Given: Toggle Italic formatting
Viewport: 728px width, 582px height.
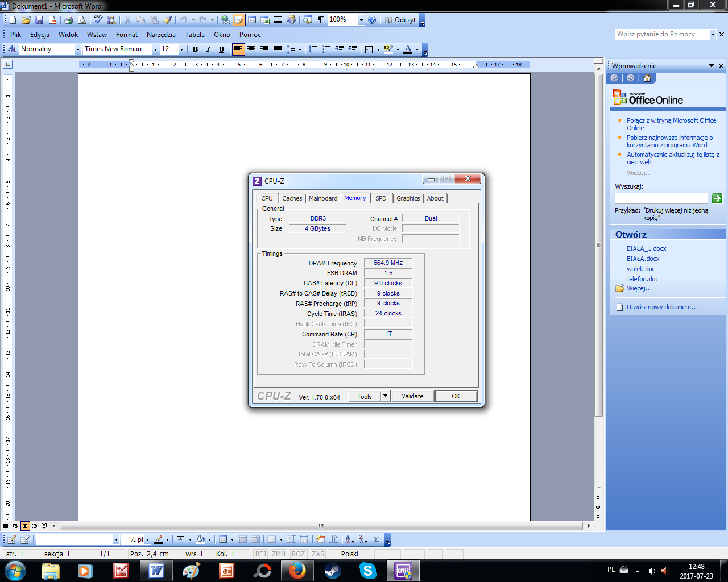Looking at the screenshot, I should [208, 49].
